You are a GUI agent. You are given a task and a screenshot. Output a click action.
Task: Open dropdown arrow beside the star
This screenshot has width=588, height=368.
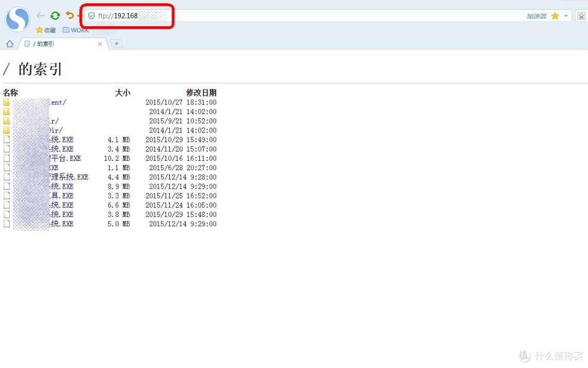(566, 16)
